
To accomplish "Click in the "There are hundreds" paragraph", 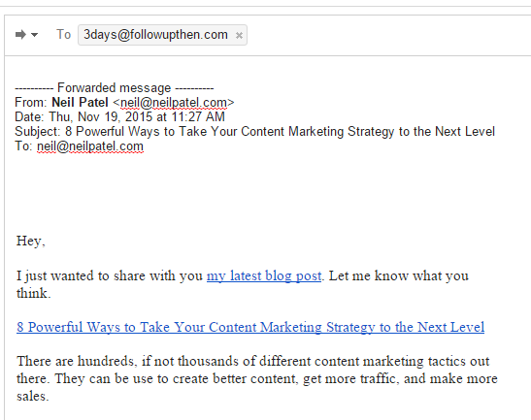I will [x=256, y=378].
